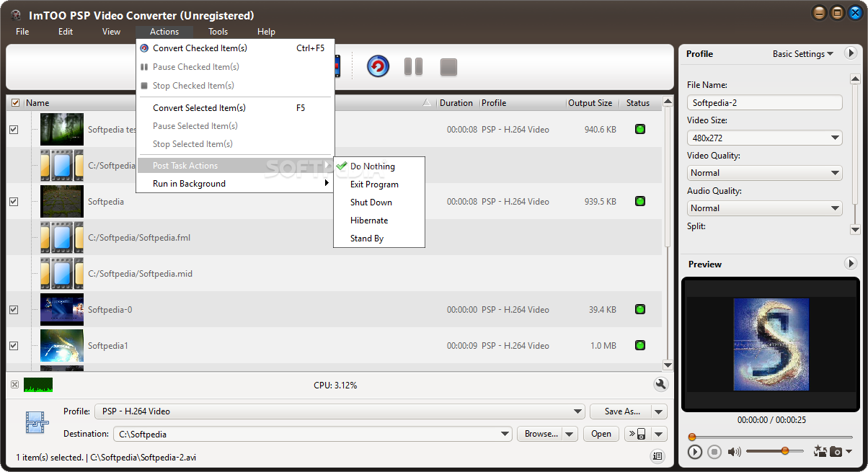
Task: Click the effects comparison star icon
Action: [x=820, y=452]
